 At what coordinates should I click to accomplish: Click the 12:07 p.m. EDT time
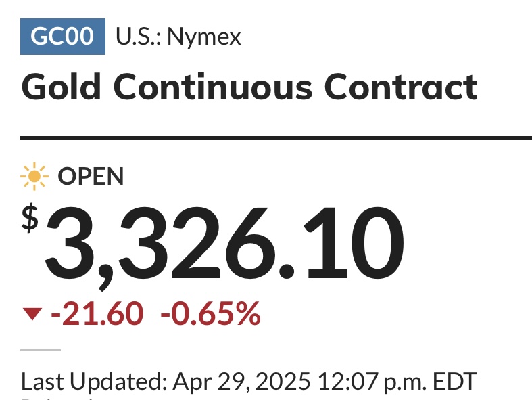(x=397, y=382)
